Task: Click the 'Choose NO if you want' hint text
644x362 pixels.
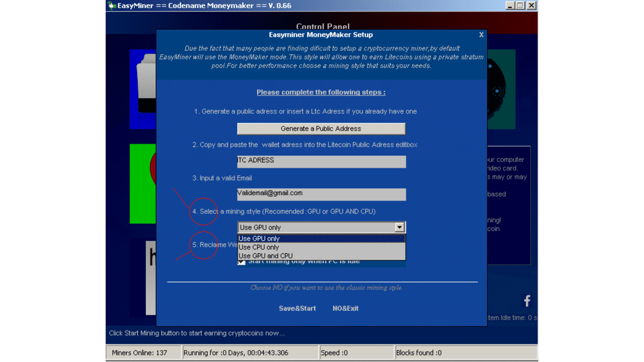Action: (x=327, y=288)
